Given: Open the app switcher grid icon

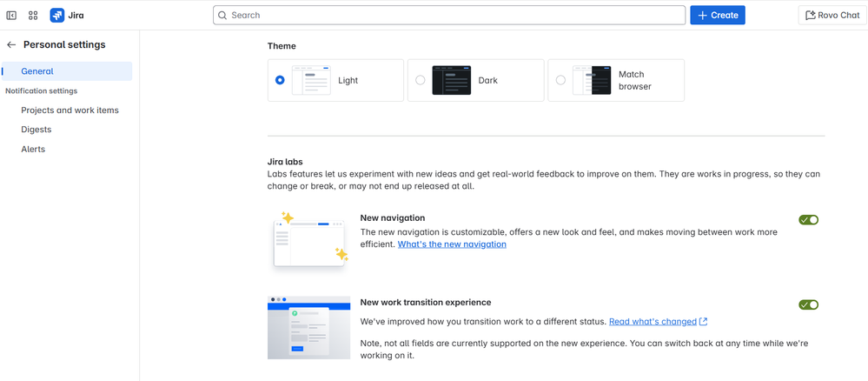Looking at the screenshot, I should tap(33, 16).
